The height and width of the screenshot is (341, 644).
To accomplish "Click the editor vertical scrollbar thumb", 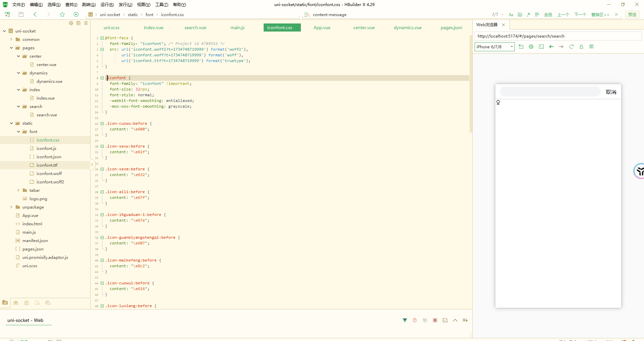I will click(x=471, y=84).
